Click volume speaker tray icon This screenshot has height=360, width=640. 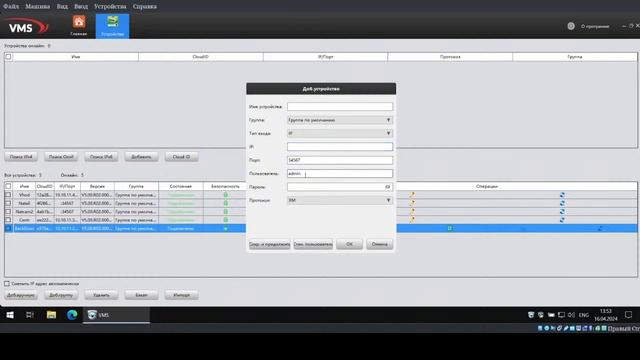coord(571,315)
